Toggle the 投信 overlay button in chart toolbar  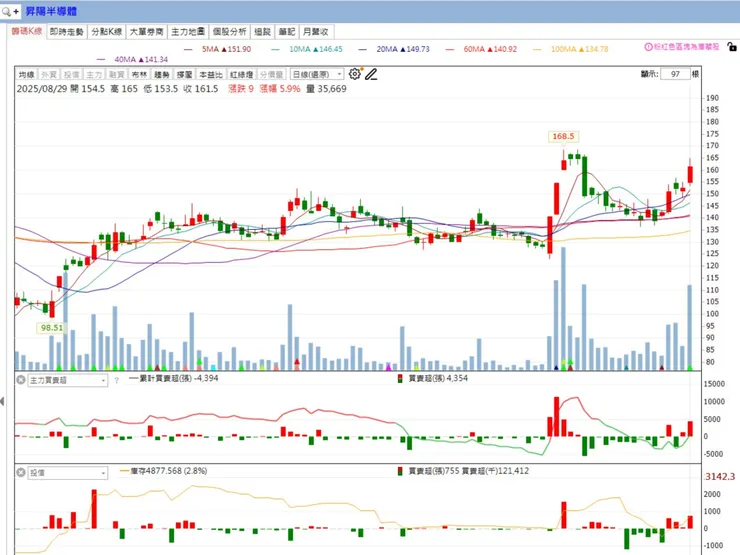(x=72, y=75)
